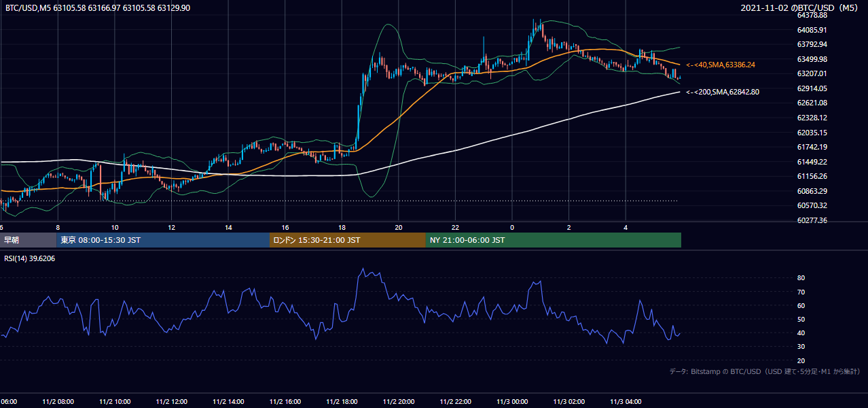Click the 11/2 22:00 date axis label
This screenshot has height=408, width=868.
pyautogui.click(x=456, y=402)
